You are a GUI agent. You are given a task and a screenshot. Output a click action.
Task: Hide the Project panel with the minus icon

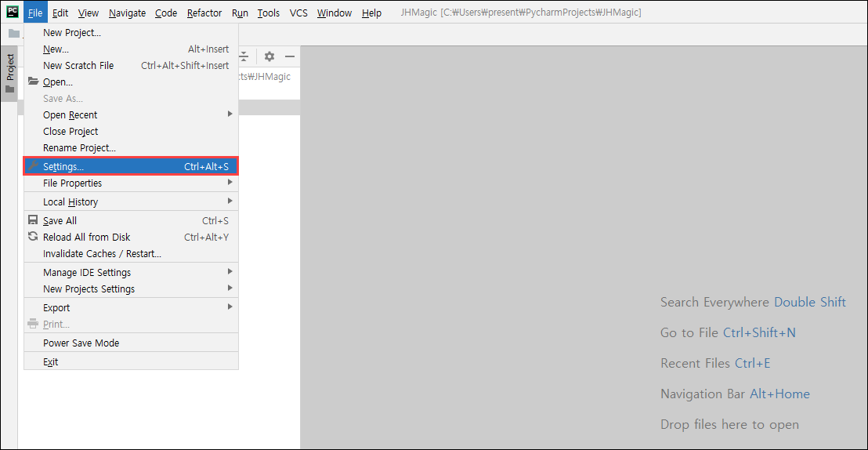290,56
